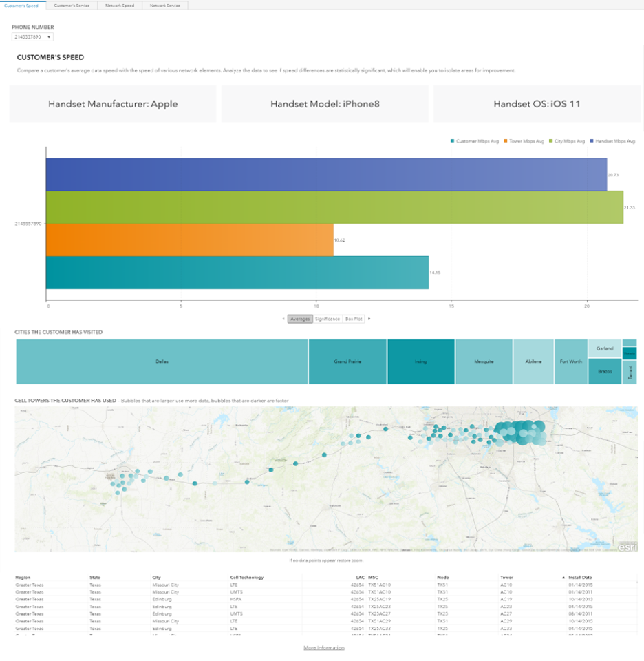Select the green City bar showing 21.33
Image resolution: width=644 pixels, height=661 pixels.
[334, 207]
